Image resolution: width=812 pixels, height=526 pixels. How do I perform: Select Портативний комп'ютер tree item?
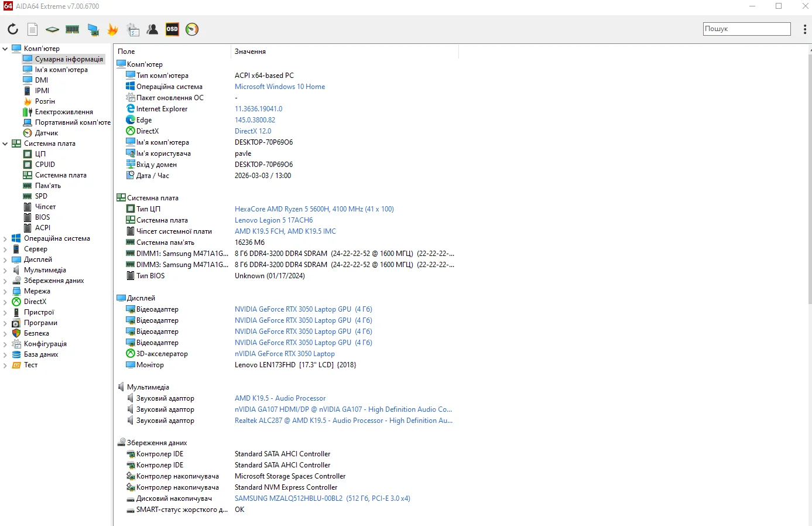click(x=73, y=122)
